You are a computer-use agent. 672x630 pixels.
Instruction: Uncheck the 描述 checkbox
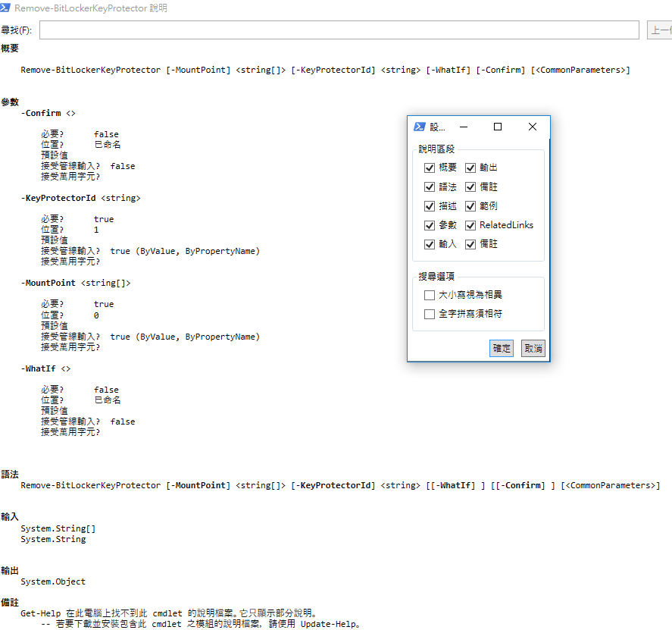tap(430, 205)
